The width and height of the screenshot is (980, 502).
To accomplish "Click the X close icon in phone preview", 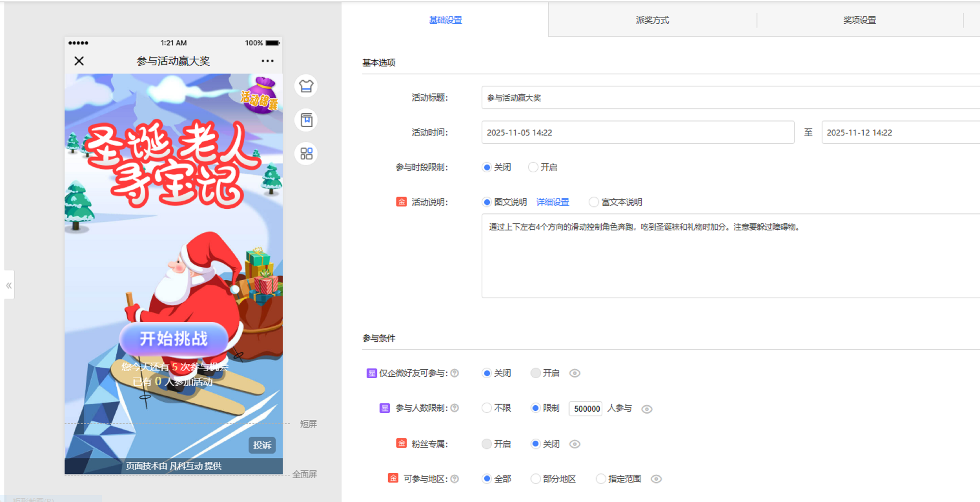I will 79,61.
